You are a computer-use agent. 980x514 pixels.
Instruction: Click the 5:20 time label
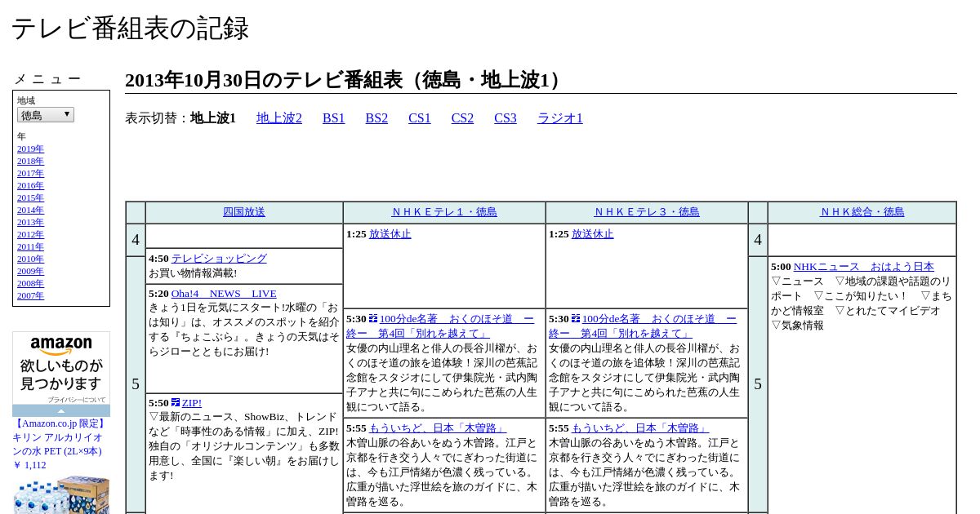(x=158, y=293)
